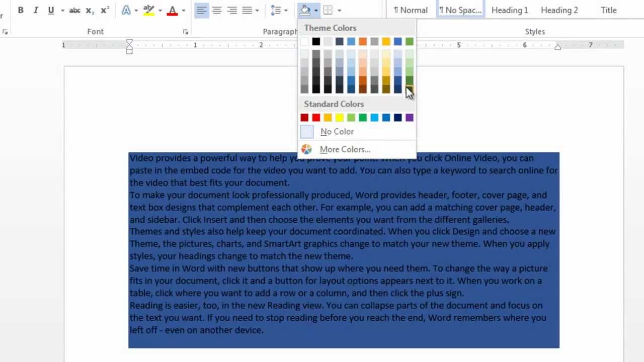The image size is (644, 362).
Task: Pick orange theme color swatch top row
Action: tap(363, 42)
